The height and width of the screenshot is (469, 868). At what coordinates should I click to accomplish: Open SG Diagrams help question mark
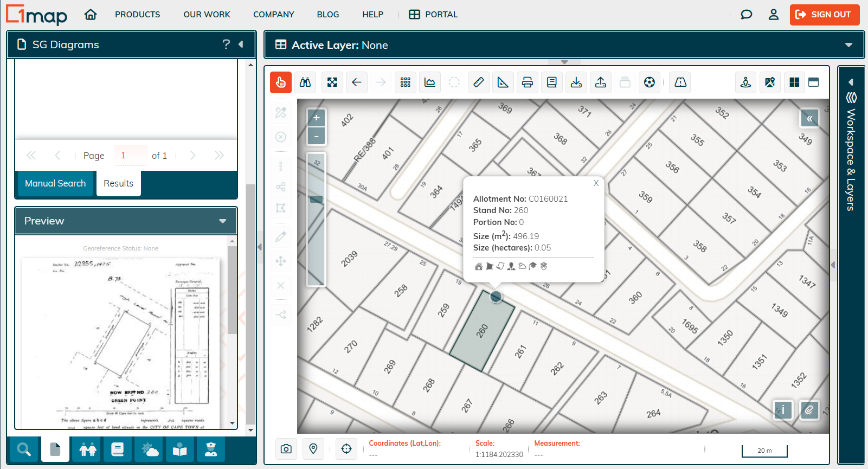(x=226, y=44)
